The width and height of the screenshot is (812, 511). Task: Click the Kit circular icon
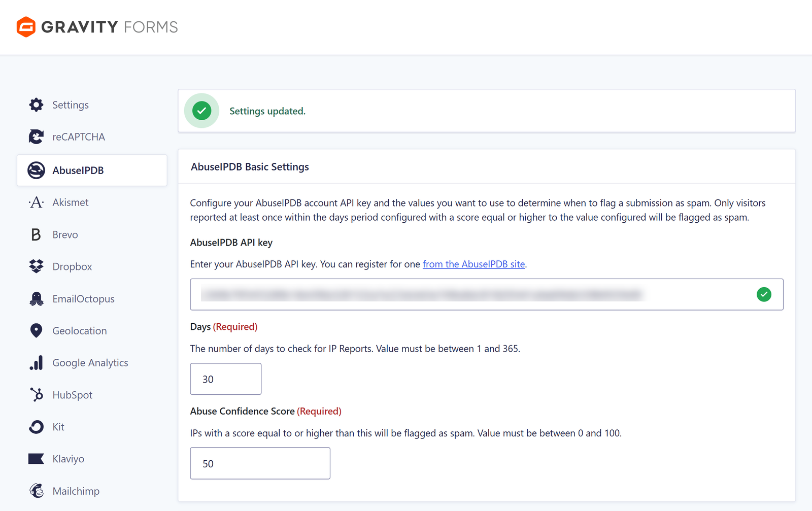click(36, 427)
